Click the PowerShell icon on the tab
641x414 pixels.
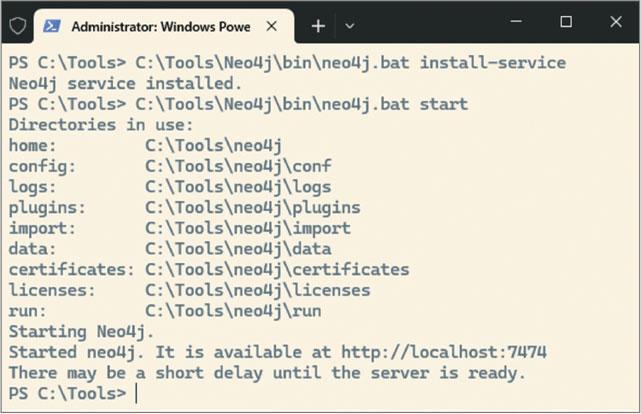point(51,23)
